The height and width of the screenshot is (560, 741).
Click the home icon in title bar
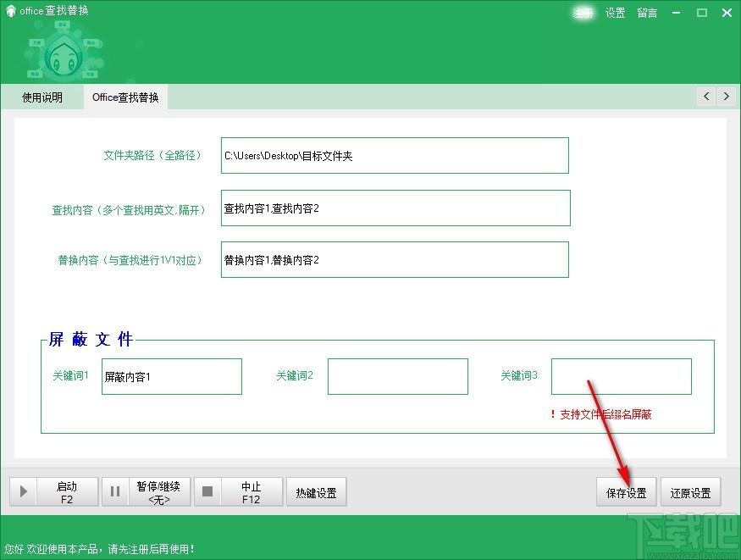click(x=10, y=11)
